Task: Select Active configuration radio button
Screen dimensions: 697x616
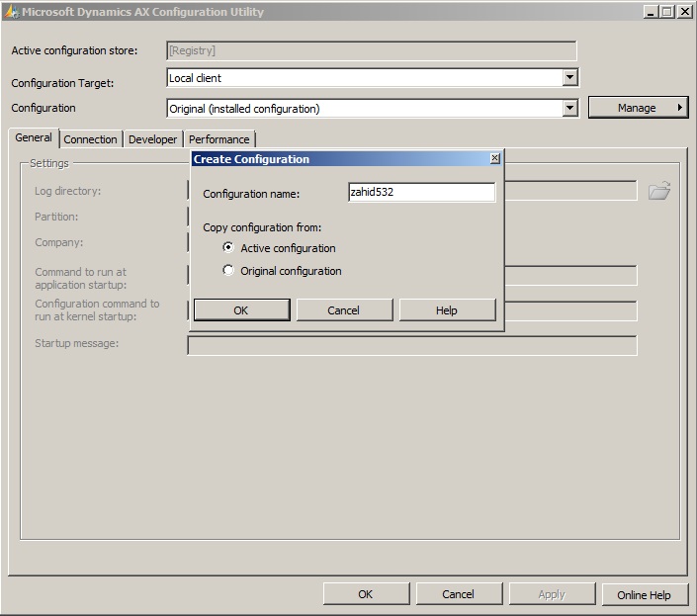Action: [x=228, y=247]
